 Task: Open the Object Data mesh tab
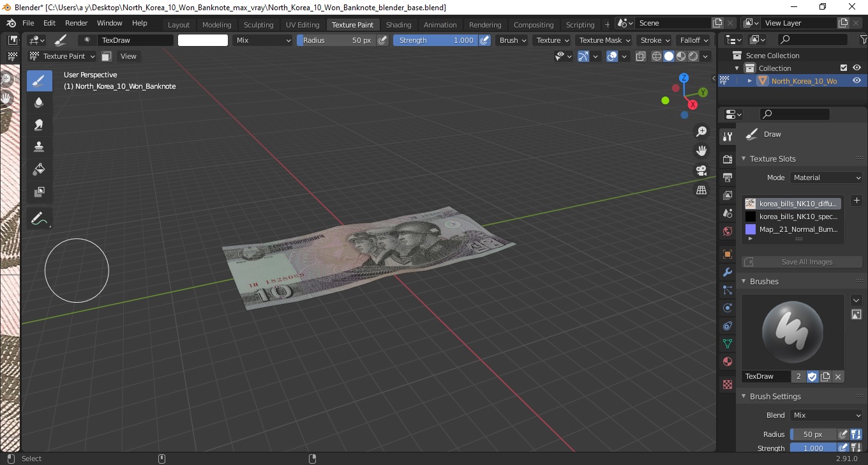(x=727, y=344)
